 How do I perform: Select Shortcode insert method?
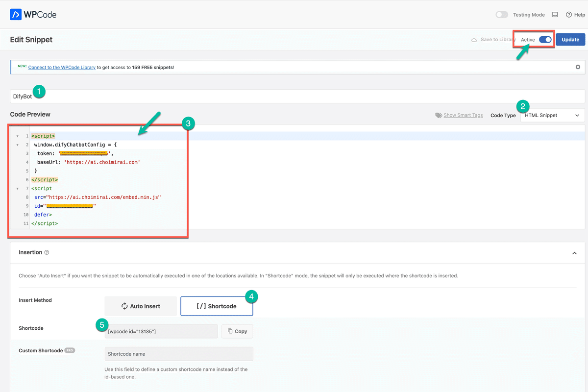217,306
